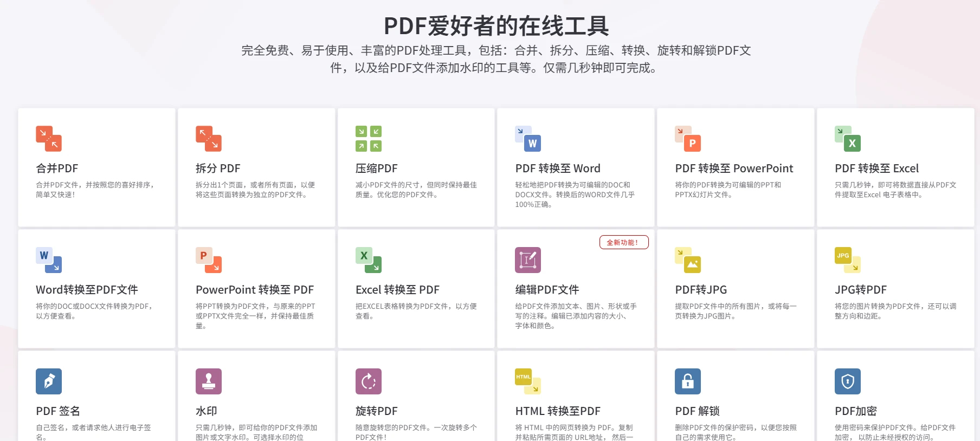
Task: Click the PDF 签名 pen icon
Action: coord(49,381)
